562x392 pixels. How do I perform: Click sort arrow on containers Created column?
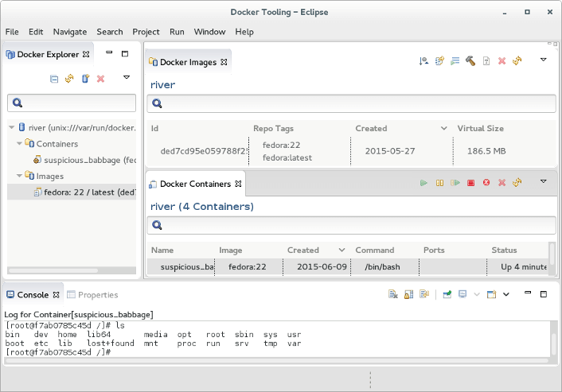tap(341, 250)
